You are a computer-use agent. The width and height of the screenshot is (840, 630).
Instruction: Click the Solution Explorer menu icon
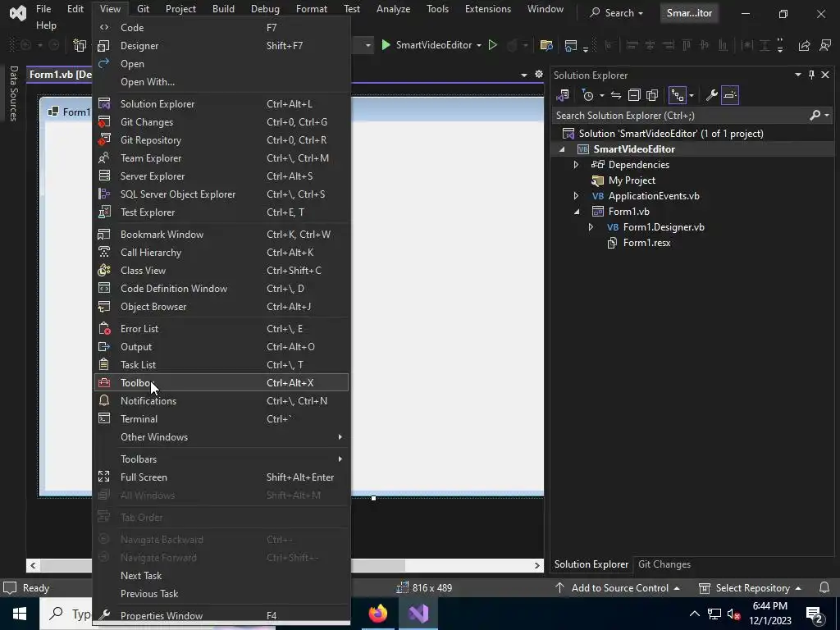click(104, 104)
